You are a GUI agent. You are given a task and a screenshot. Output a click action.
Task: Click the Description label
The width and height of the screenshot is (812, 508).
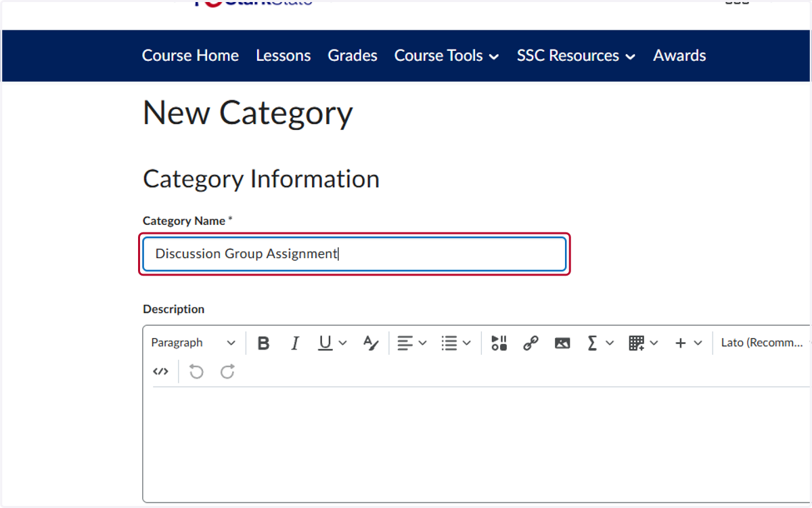(173, 309)
